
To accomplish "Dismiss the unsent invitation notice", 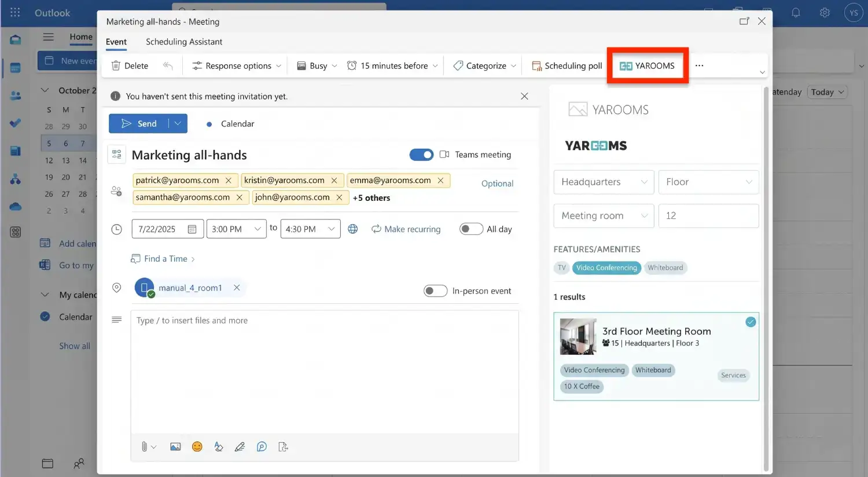I will [524, 96].
